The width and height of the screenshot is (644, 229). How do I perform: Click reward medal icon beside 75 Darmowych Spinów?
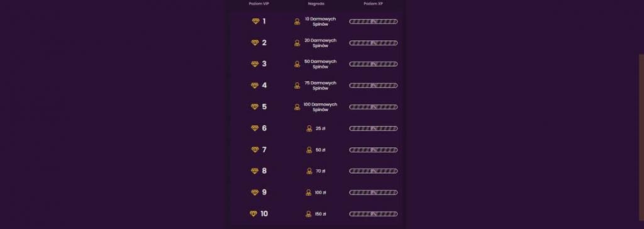pos(297,86)
